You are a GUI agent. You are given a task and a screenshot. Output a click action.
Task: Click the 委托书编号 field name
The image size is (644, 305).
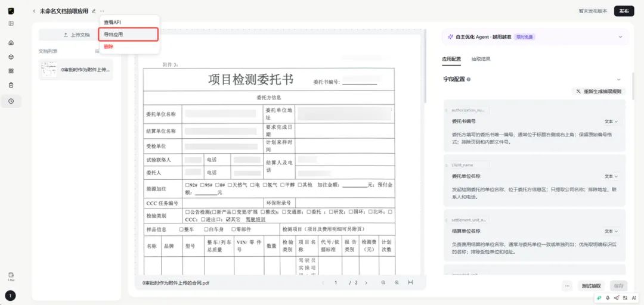click(464, 122)
